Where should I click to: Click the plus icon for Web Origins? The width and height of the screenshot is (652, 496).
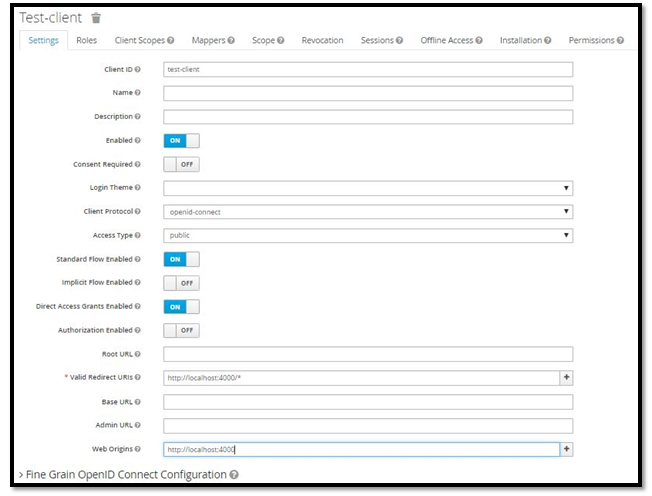click(x=567, y=449)
